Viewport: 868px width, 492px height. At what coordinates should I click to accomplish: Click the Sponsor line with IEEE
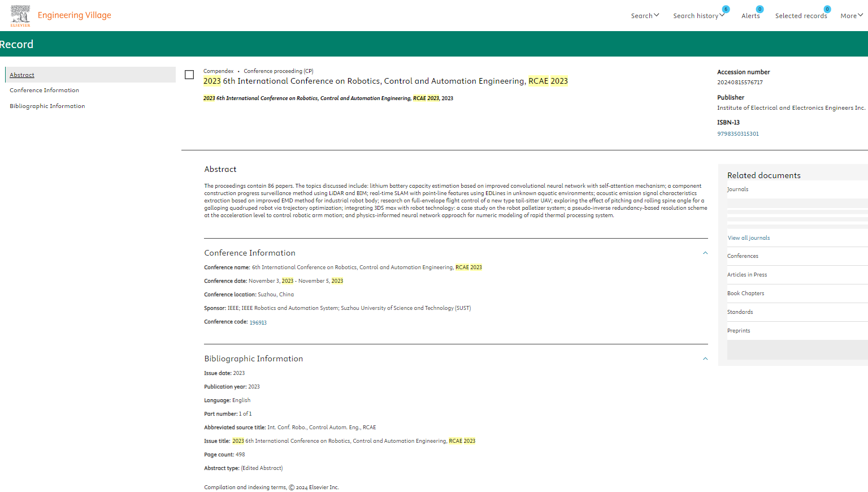tap(337, 308)
